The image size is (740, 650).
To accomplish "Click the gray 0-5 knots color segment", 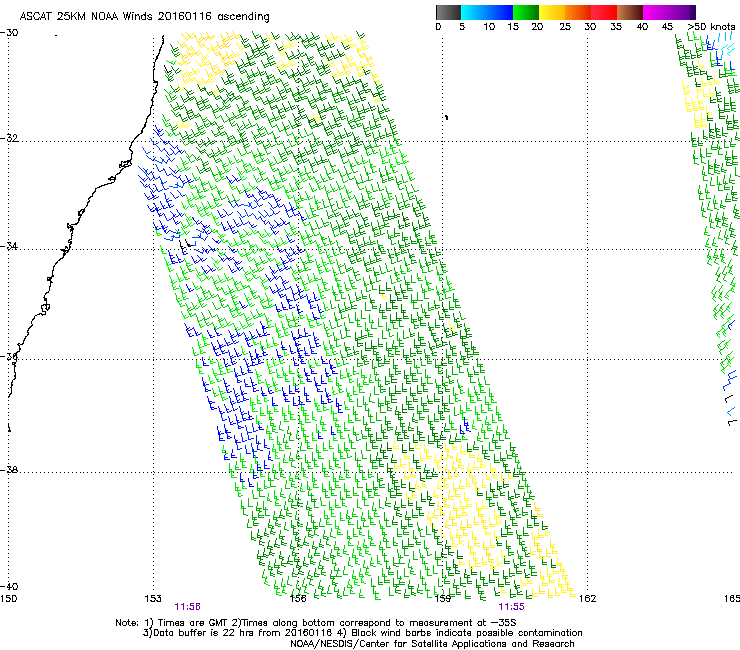I will pyautogui.click(x=448, y=12).
